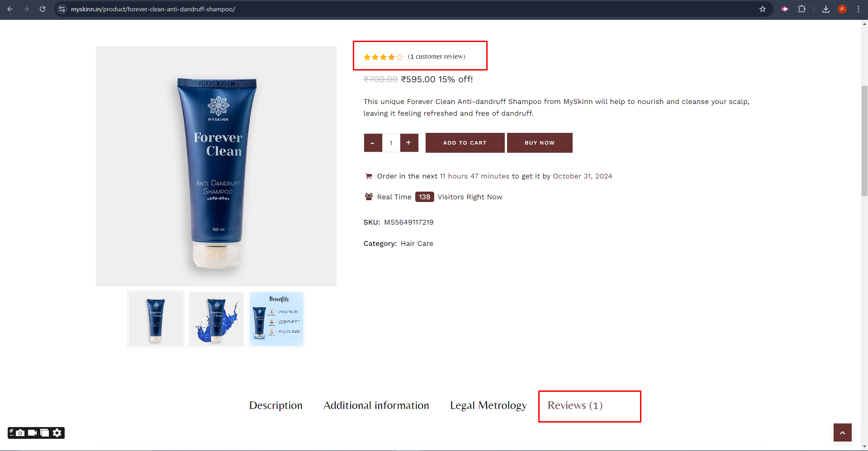Open overlay toolbar settings gear
The width and height of the screenshot is (868, 451).
[x=57, y=433]
